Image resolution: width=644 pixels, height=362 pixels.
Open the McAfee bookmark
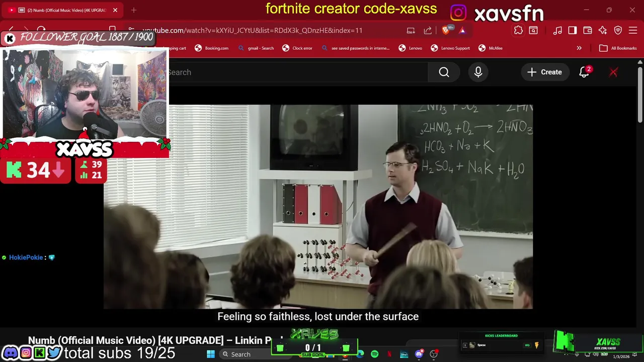491,48
